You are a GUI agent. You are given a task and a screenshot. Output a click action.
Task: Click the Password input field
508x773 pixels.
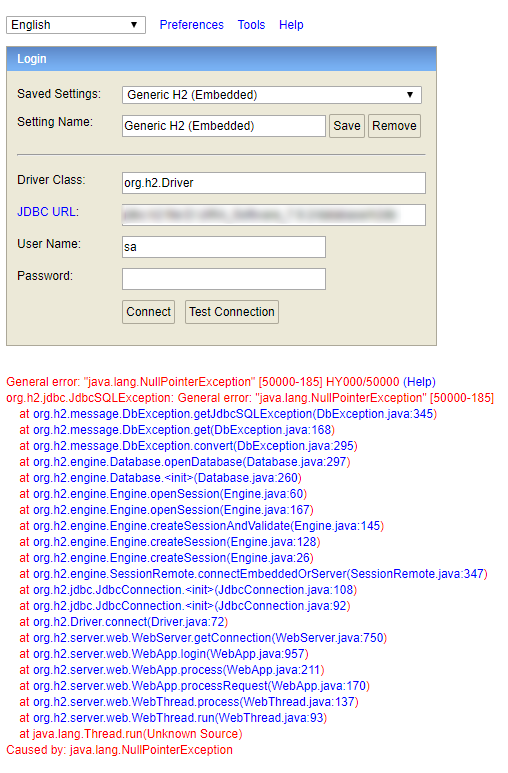pyautogui.click(x=224, y=279)
